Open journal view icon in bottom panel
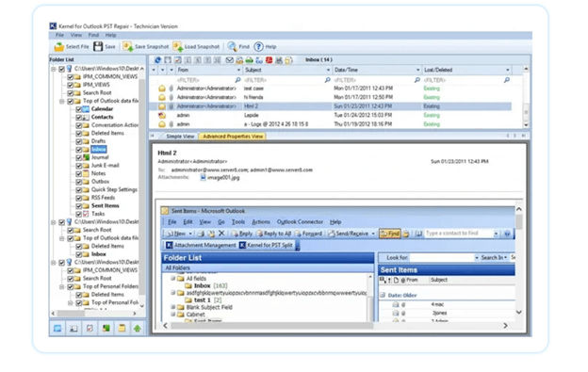This screenshot has width=588, height=372. (x=106, y=329)
